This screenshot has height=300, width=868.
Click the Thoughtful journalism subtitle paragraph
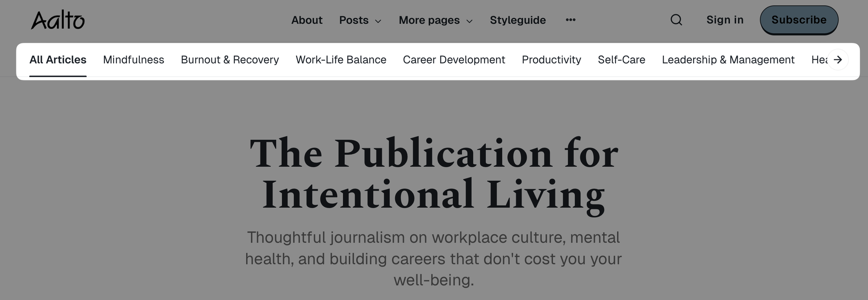(434, 258)
